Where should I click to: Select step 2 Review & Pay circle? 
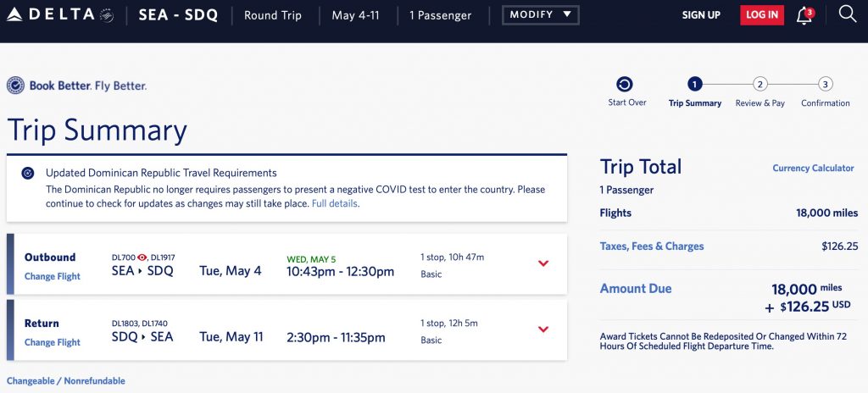point(760,84)
